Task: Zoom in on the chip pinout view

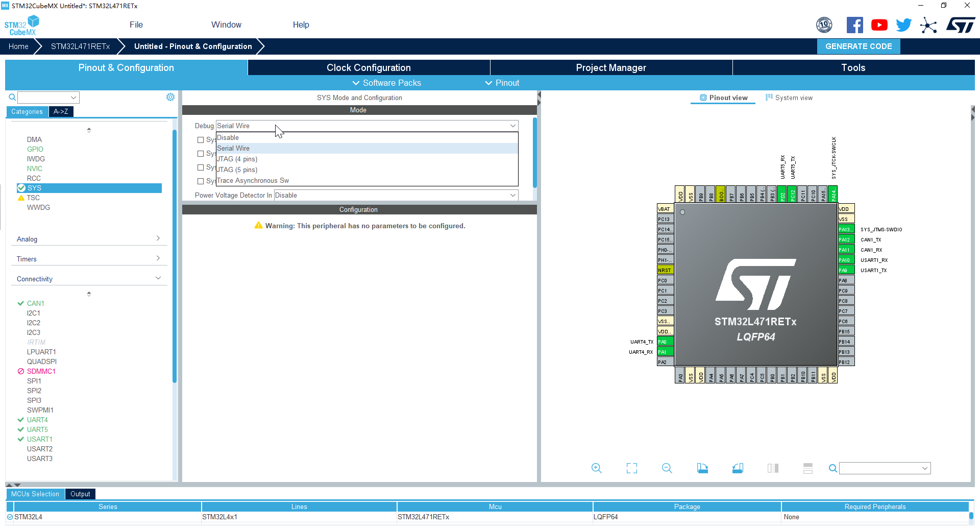Action: click(x=596, y=468)
